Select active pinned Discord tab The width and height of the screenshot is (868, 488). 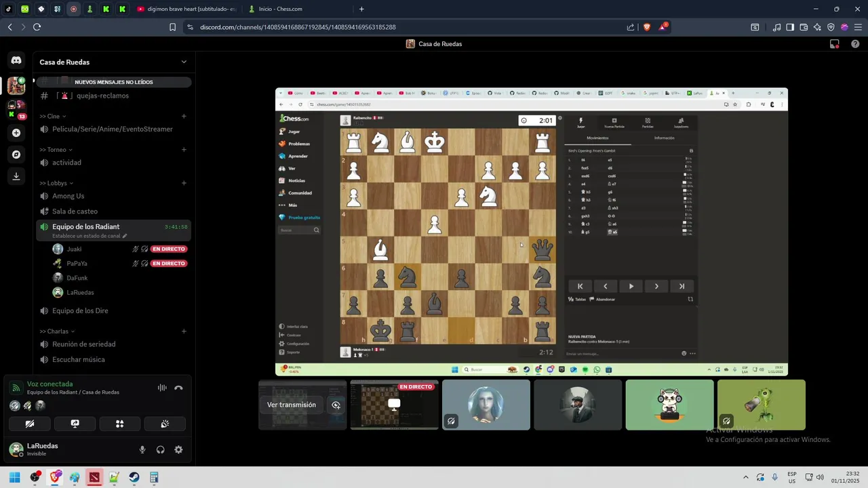[x=74, y=9]
